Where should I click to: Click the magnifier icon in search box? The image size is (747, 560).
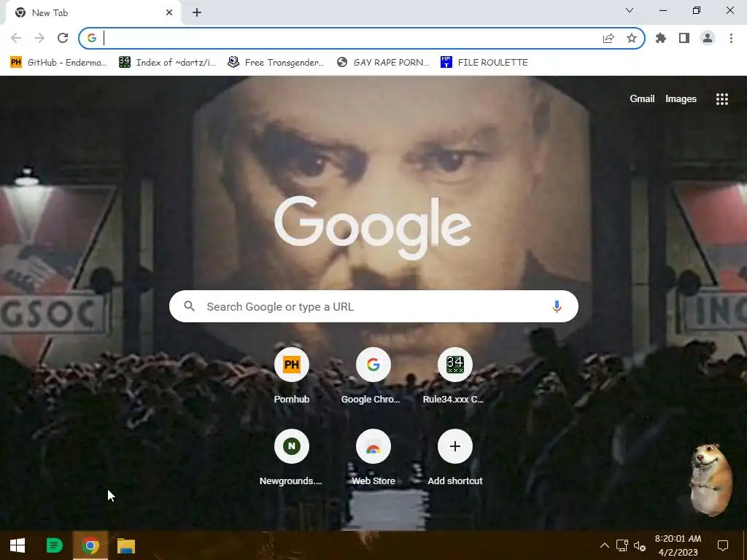point(189,306)
